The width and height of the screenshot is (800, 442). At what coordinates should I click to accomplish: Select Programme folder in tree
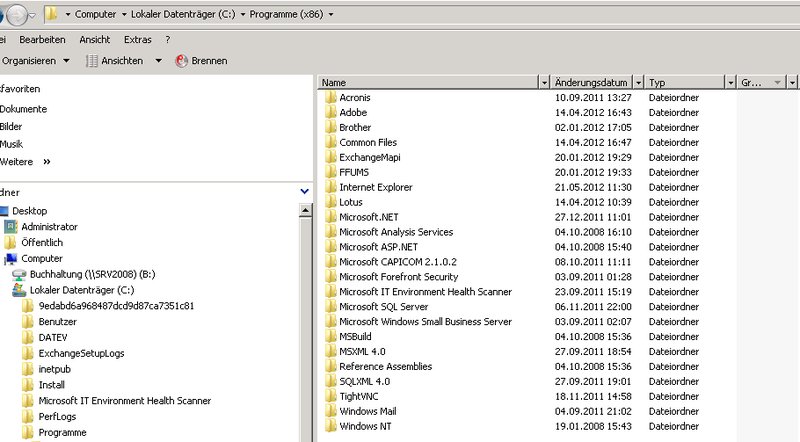point(62,432)
